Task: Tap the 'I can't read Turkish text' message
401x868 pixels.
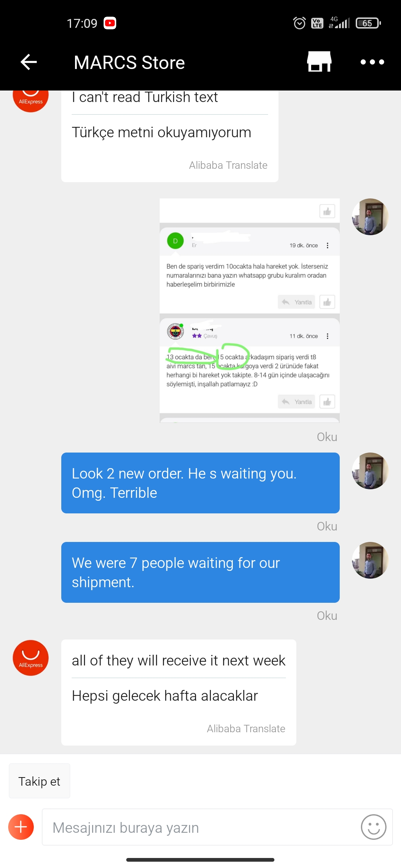Action: click(145, 97)
